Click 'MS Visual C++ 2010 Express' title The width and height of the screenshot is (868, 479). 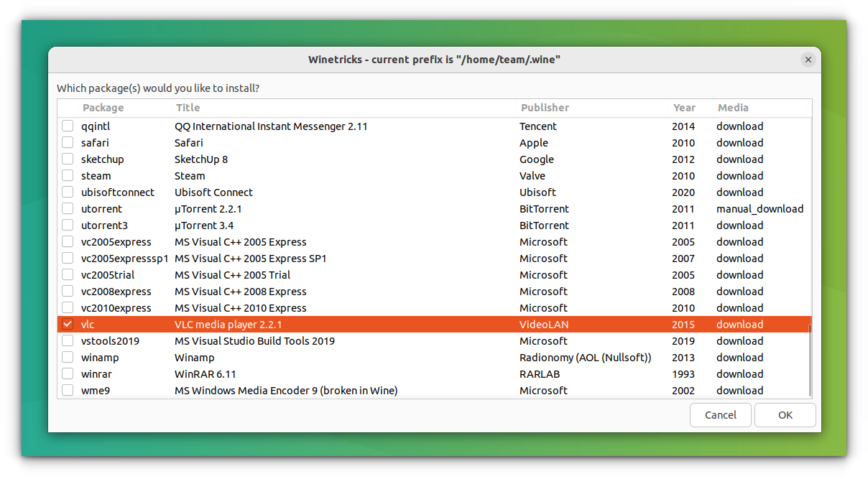[x=241, y=308]
